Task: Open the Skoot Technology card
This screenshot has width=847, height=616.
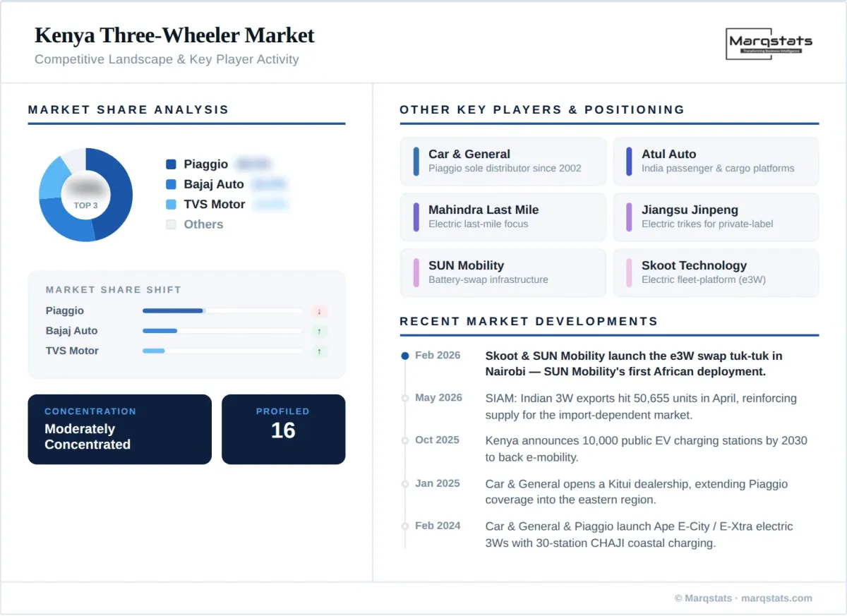Action: coord(716,272)
